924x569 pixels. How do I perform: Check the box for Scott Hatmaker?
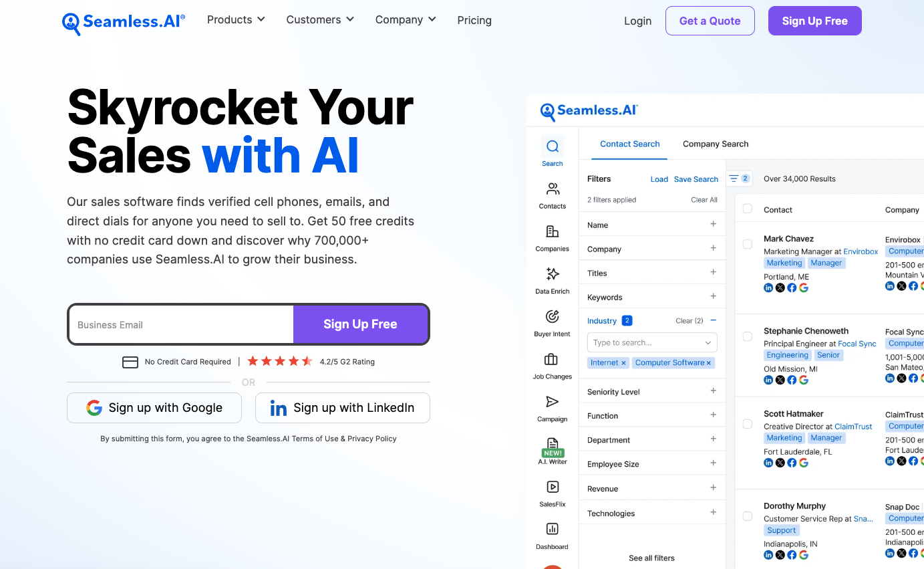coord(748,424)
